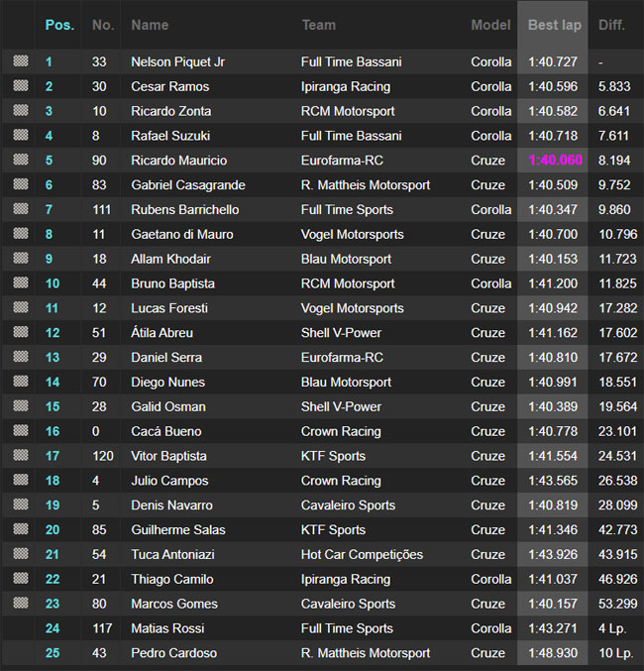This screenshot has width=644, height=671.
Task: Click Full Time Sports in Rubens Barrichello row
Action: 347,210
